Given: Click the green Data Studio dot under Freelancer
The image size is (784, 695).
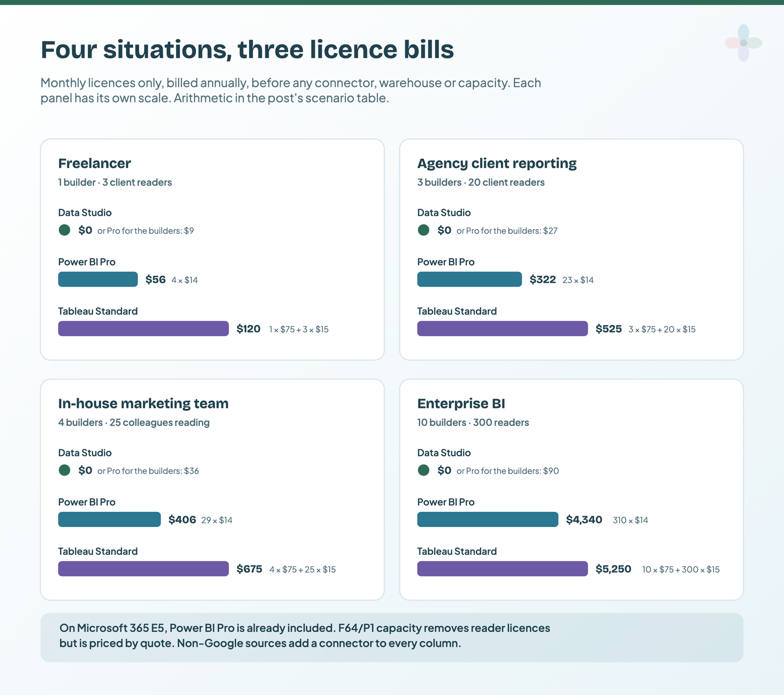Looking at the screenshot, I should pyautogui.click(x=65, y=230).
